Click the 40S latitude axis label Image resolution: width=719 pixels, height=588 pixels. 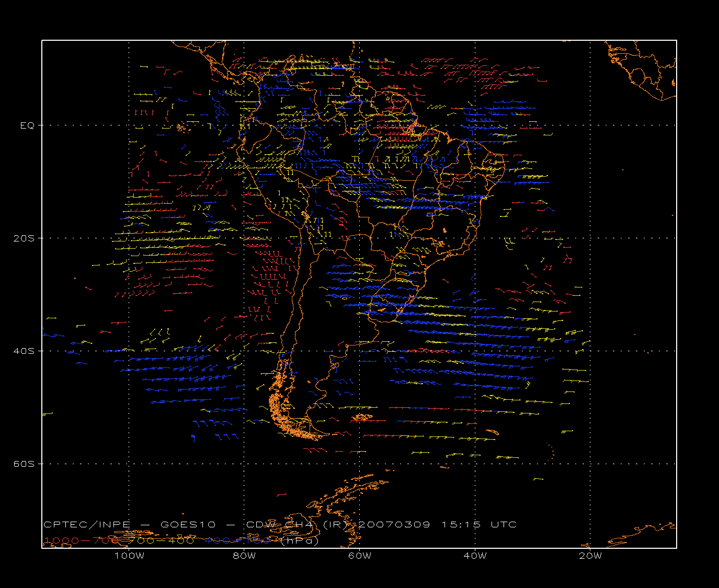coord(24,351)
